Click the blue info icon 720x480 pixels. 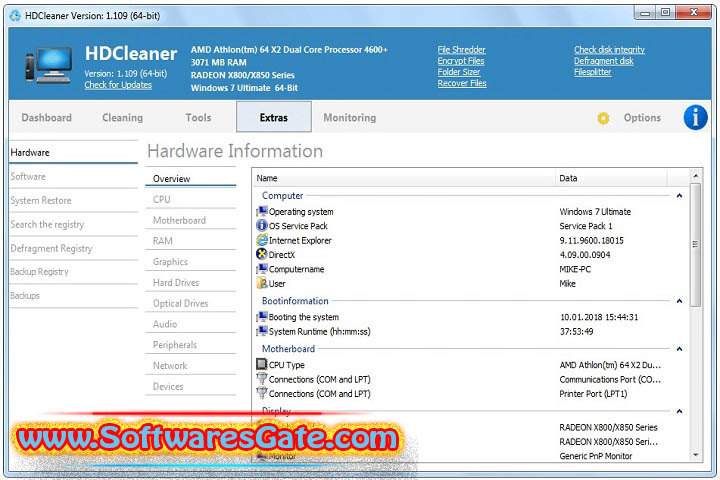coord(695,118)
